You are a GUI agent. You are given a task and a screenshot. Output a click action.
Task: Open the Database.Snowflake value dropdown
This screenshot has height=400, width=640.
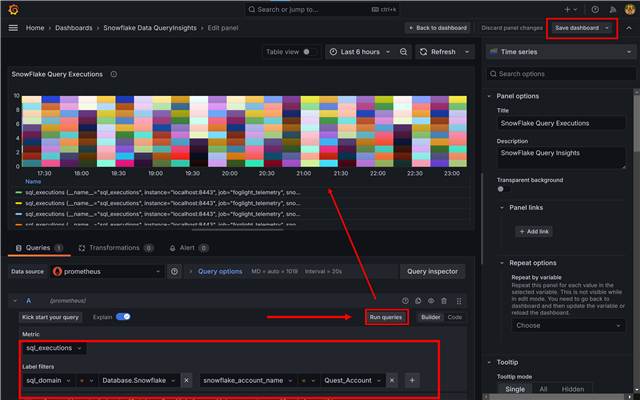(139, 380)
